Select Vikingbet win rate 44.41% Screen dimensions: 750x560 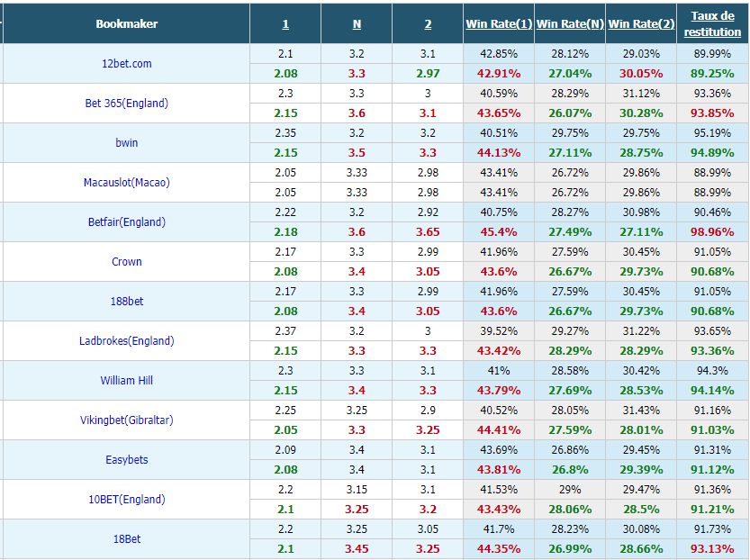tap(499, 430)
